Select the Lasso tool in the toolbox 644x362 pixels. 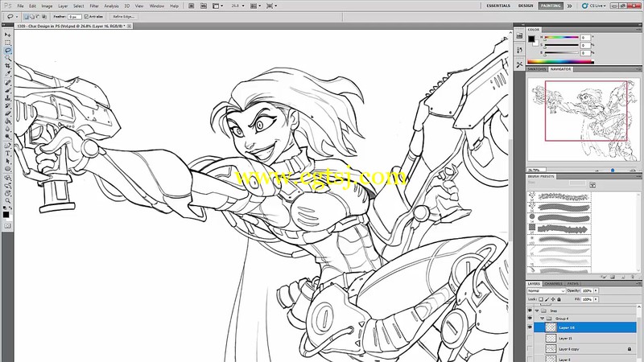[x=8, y=51]
